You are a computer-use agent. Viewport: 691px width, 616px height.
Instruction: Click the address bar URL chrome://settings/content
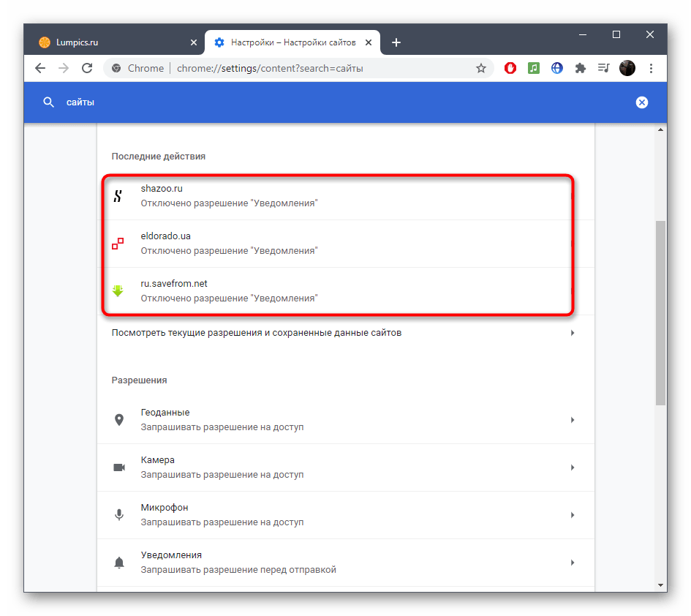[270, 68]
